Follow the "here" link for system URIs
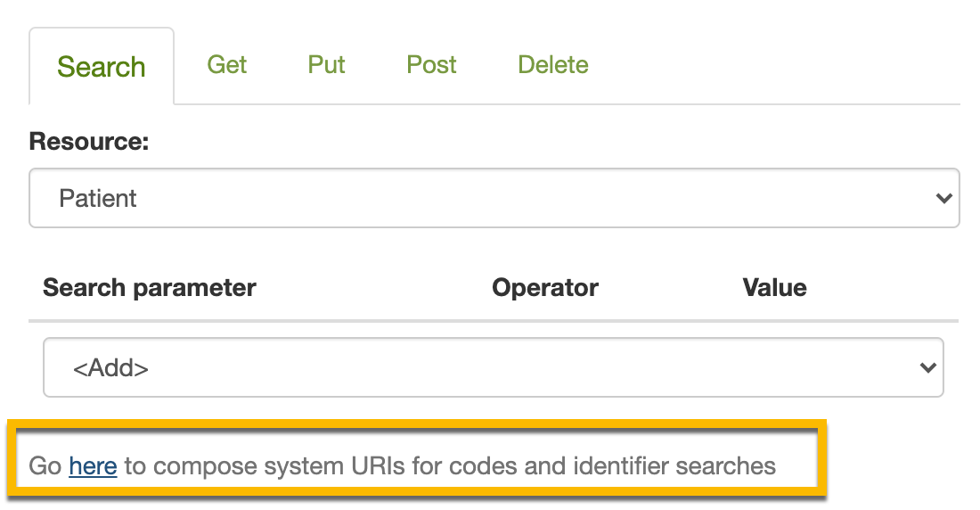This screenshot has width=980, height=510. pyautogui.click(x=94, y=466)
